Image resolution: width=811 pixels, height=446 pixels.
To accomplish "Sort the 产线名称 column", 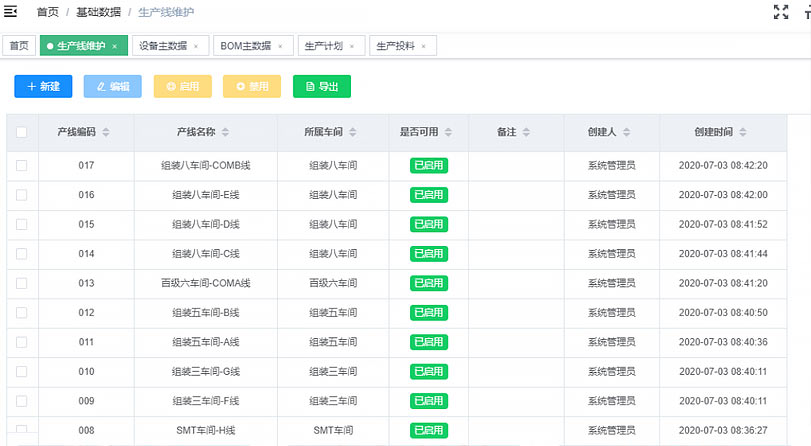I will [225, 132].
